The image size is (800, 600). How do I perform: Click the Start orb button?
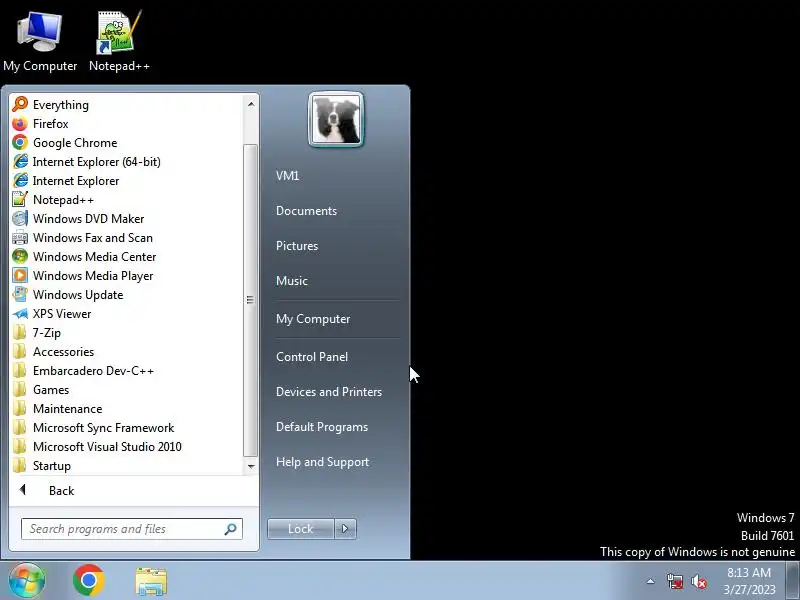click(27, 580)
